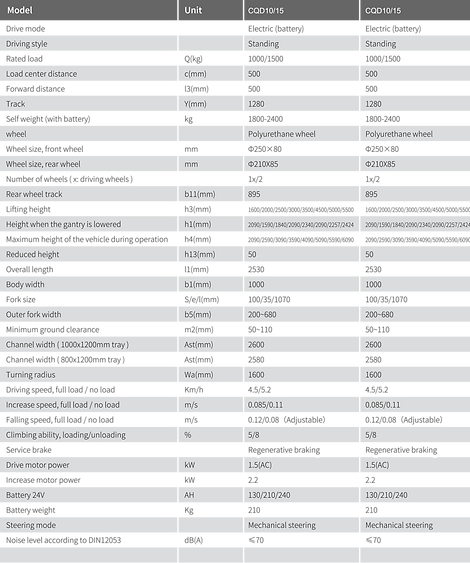Select the 'Drive motor power' label
470x563 pixels.
pos(37,465)
